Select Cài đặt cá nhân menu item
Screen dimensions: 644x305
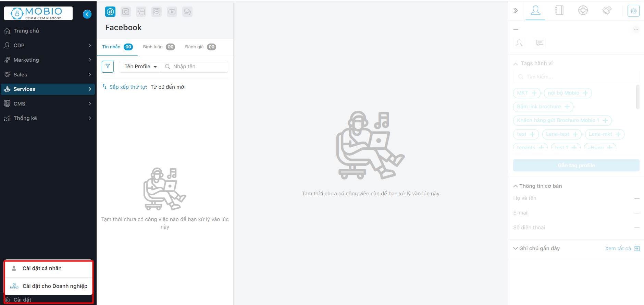coord(48,268)
